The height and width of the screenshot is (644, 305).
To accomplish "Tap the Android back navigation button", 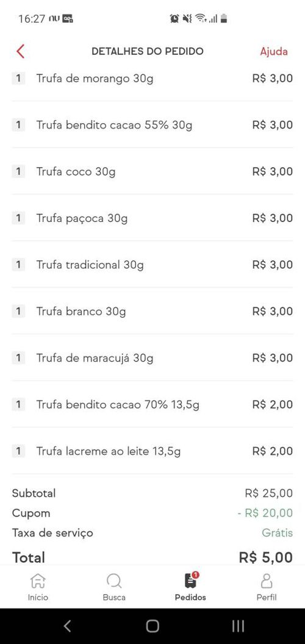I will pos(68,626).
